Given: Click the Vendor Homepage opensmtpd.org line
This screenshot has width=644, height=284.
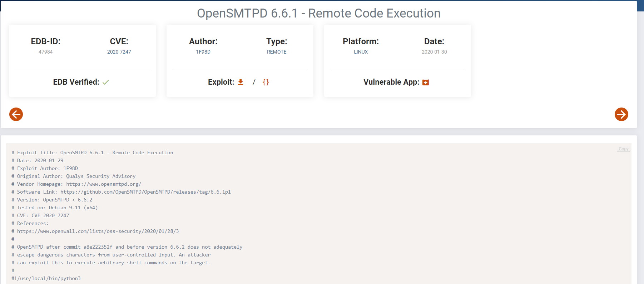Looking at the screenshot, I should click(x=76, y=184).
